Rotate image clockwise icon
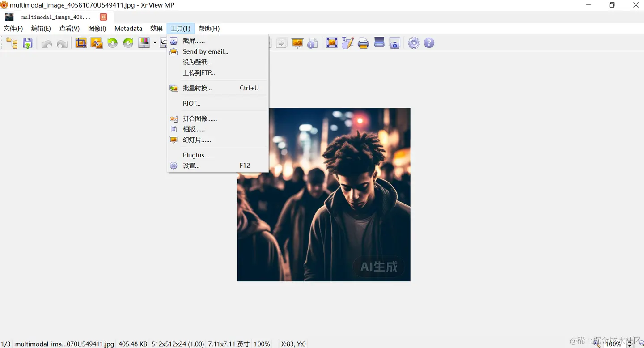Viewport: 644px width, 348px height. [128, 43]
